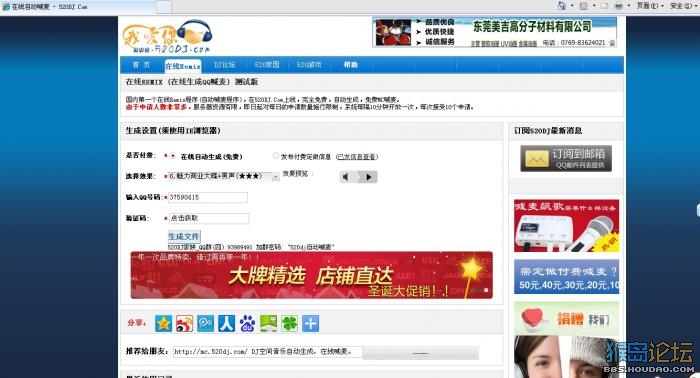
Task: Click the copy button beside the share URL
Action: [421, 353]
